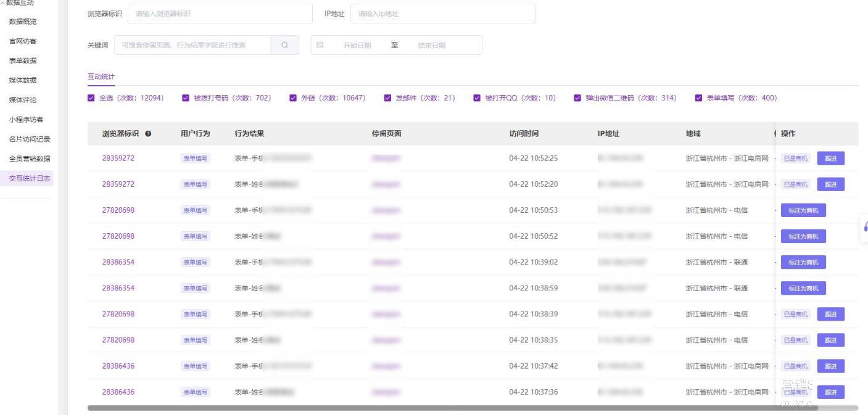
Task: Click 跟进 button in the first row
Action: (830, 158)
